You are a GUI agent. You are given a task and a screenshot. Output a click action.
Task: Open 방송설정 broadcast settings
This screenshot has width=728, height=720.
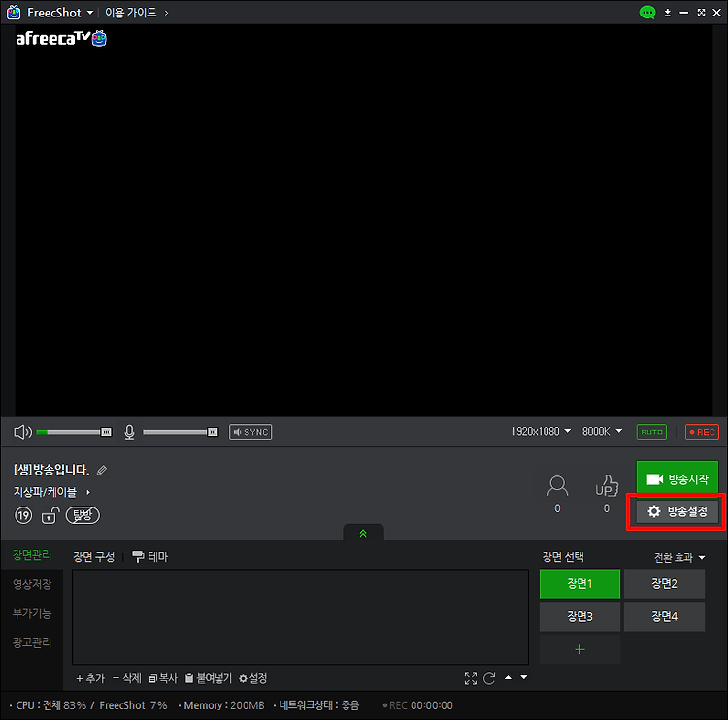[677, 511]
